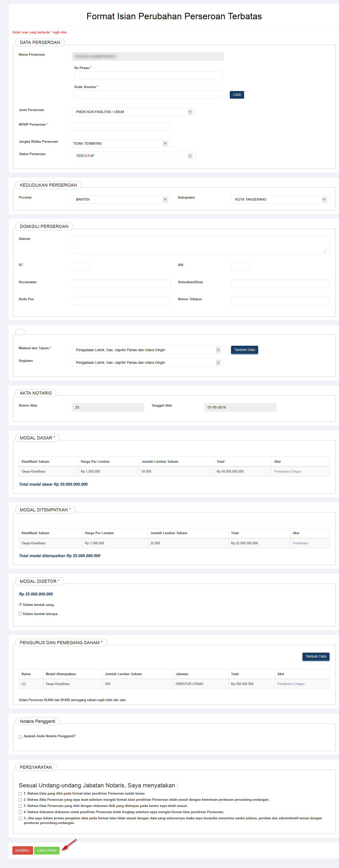Open the Kabupaten dropdown
This screenshot has height=868, width=339.
click(280, 200)
